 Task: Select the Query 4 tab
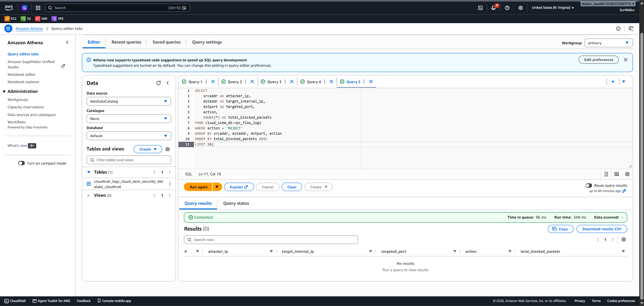tap(313, 82)
